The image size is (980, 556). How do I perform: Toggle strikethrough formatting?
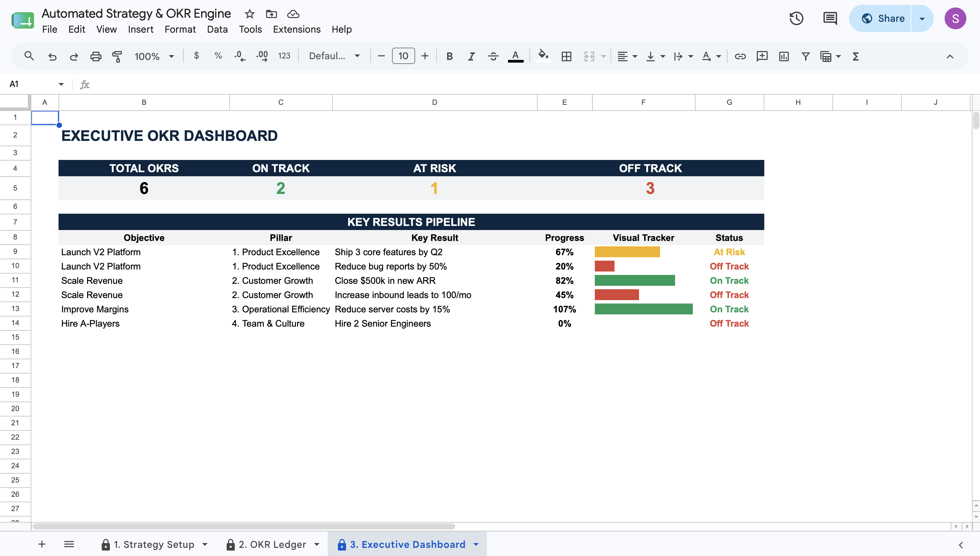(x=493, y=56)
